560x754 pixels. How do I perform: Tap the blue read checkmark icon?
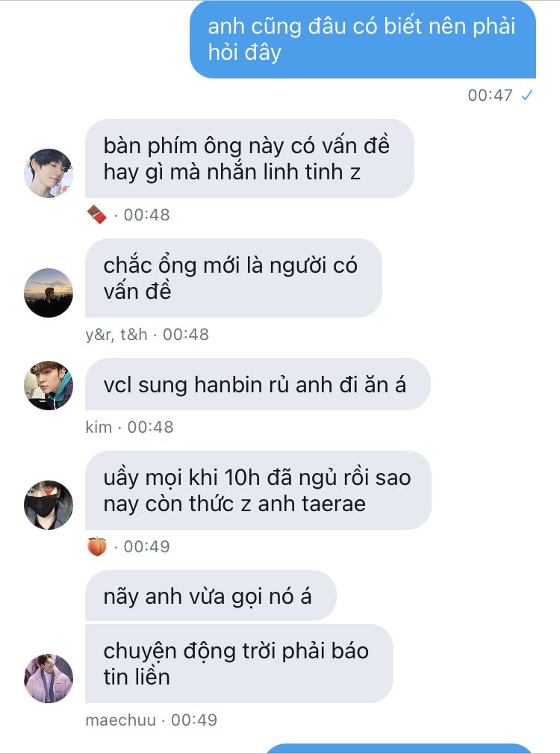pos(527,95)
